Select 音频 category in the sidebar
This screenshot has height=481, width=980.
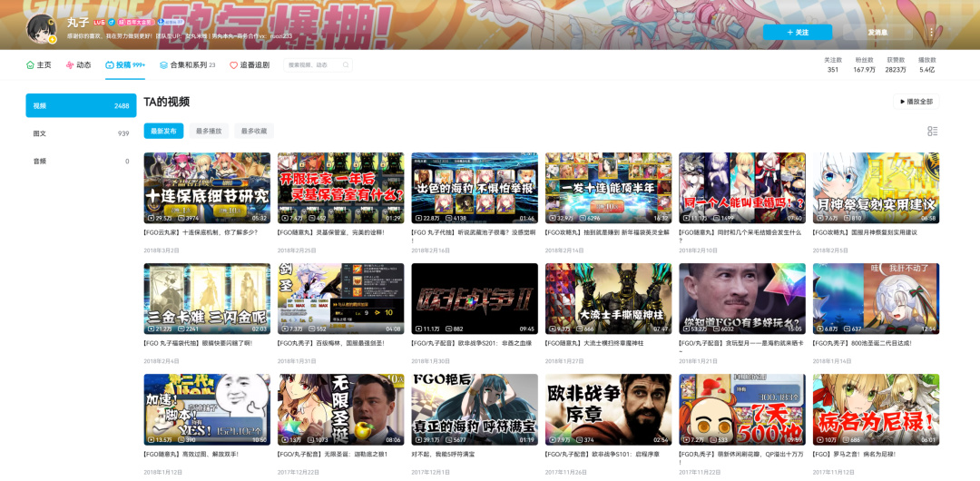(82, 161)
